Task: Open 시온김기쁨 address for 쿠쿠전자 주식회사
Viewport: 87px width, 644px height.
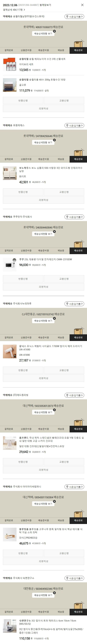Action: [74, 217]
